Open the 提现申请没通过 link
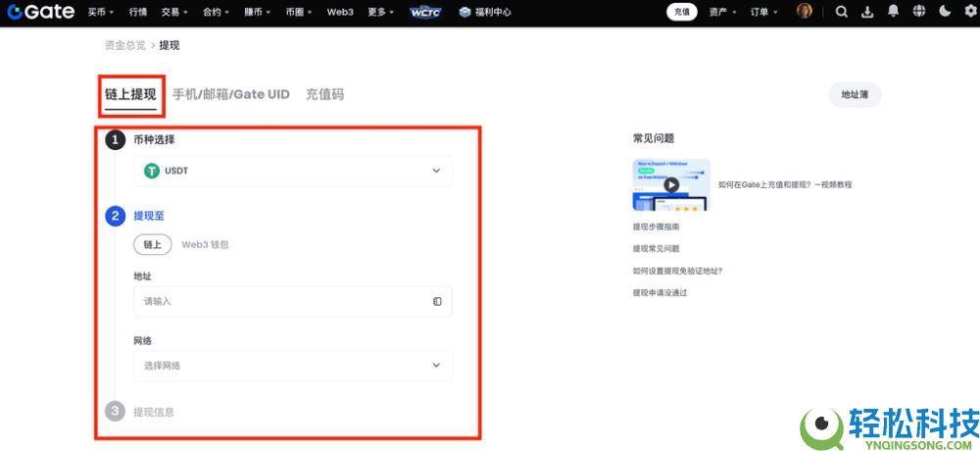980x451 pixels. click(x=660, y=292)
